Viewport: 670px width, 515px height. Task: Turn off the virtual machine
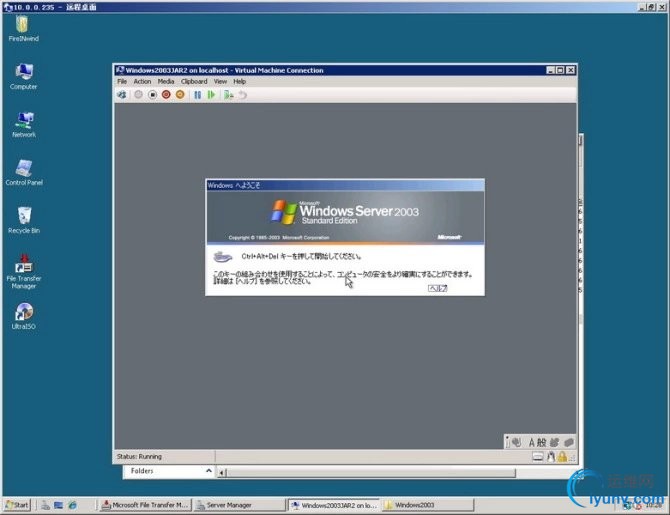click(x=152, y=95)
